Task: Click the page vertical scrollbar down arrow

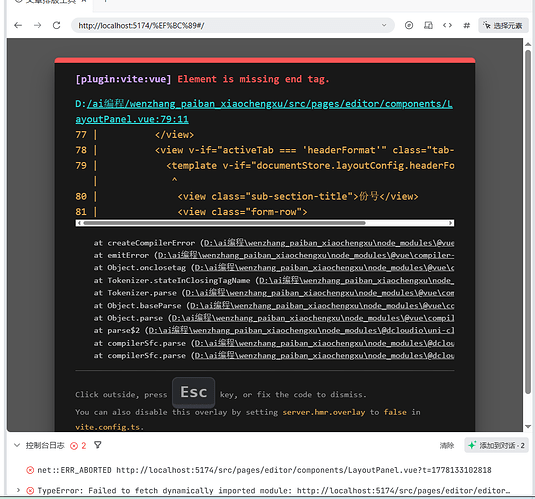Action: (528, 426)
